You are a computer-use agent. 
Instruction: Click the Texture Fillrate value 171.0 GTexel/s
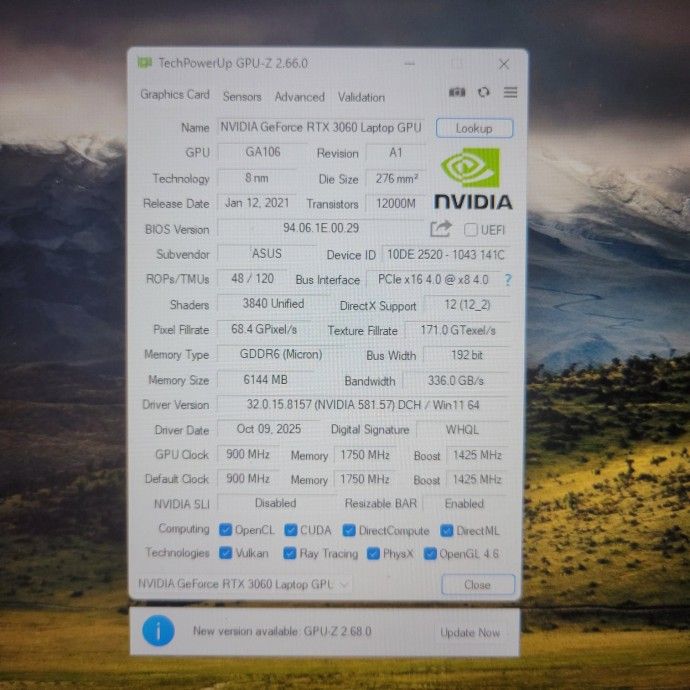[458, 330]
